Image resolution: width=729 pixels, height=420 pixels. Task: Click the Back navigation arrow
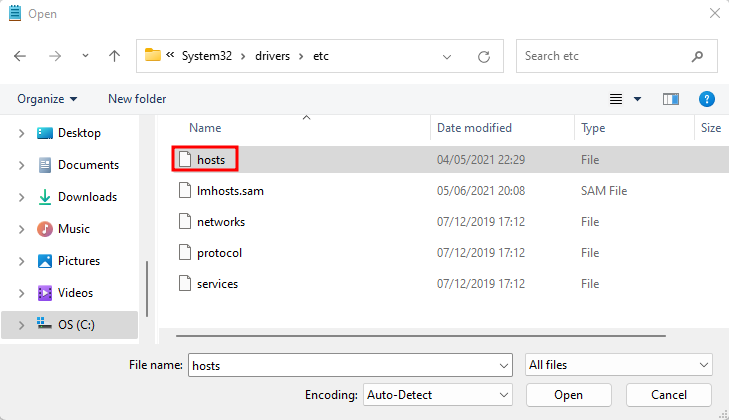pos(21,57)
